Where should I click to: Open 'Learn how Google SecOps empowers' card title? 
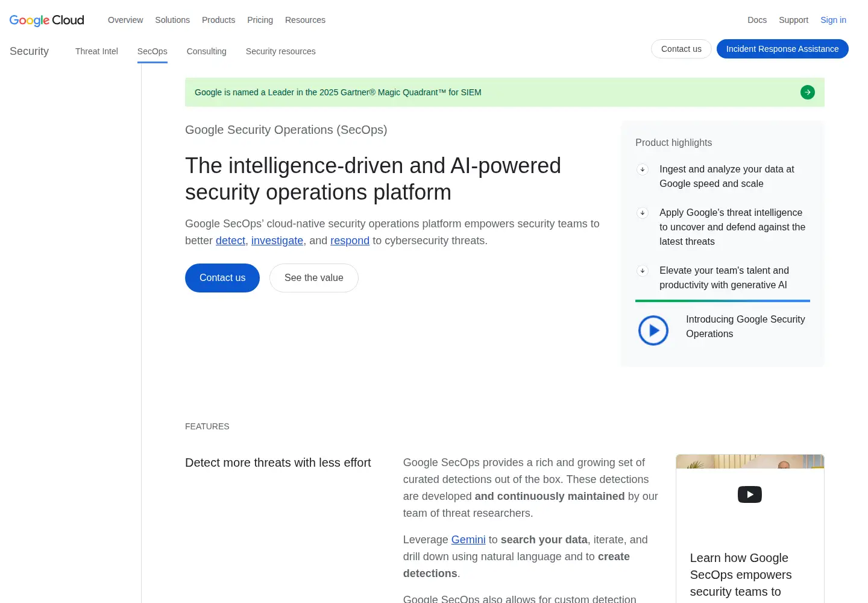[741, 575]
